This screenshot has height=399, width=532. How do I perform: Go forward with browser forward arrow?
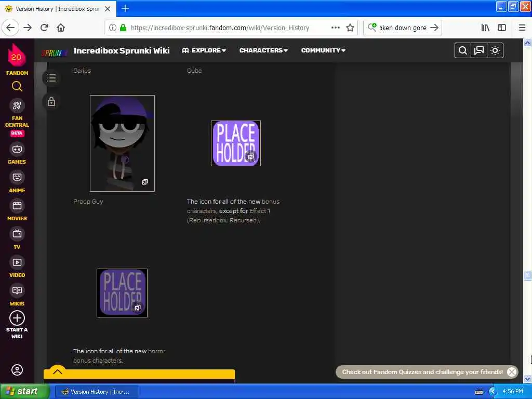pyautogui.click(x=28, y=28)
